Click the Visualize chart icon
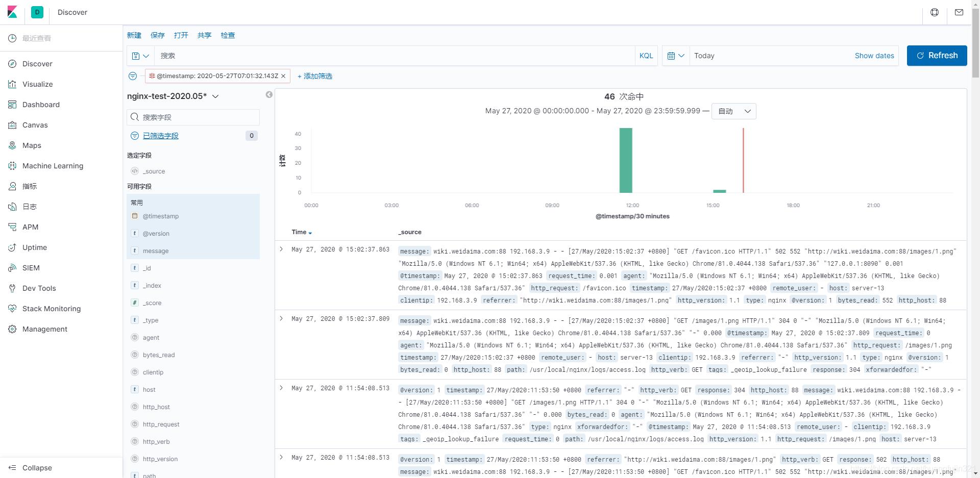 click(x=12, y=84)
